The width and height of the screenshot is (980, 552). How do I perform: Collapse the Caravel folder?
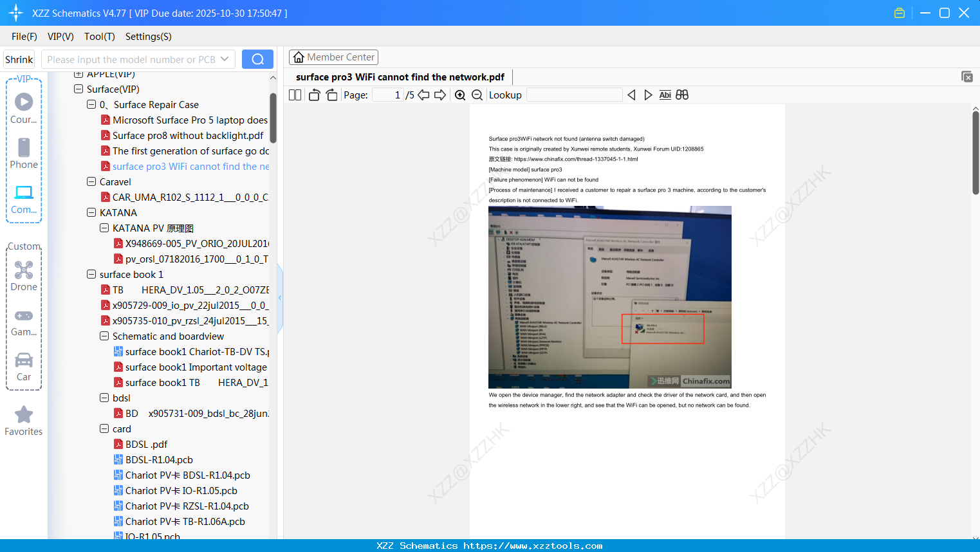[x=91, y=181]
